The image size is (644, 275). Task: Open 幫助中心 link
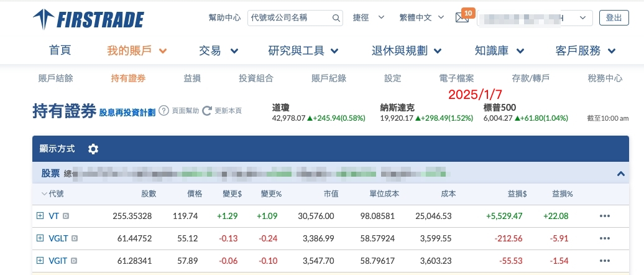point(224,17)
